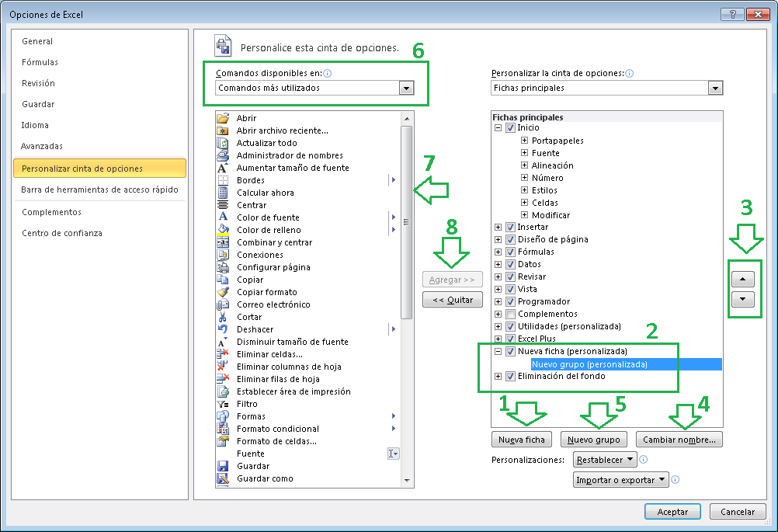Click the Aceptar button
The height and width of the screenshot is (532, 778).
[672, 512]
